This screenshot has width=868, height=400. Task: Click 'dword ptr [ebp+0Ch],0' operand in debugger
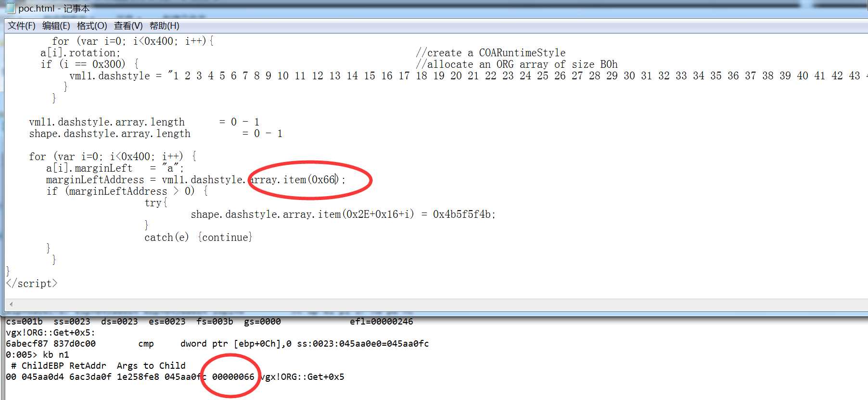[x=236, y=344]
